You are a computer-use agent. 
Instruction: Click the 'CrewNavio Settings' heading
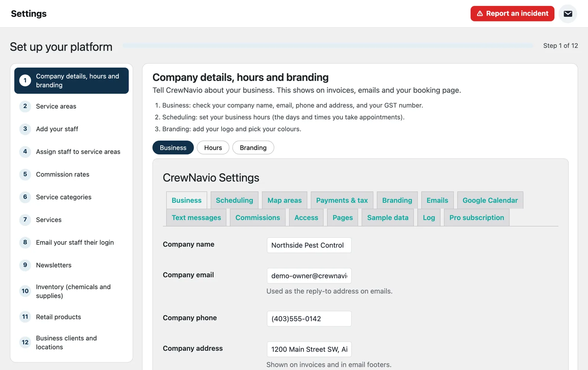(x=211, y=178)
